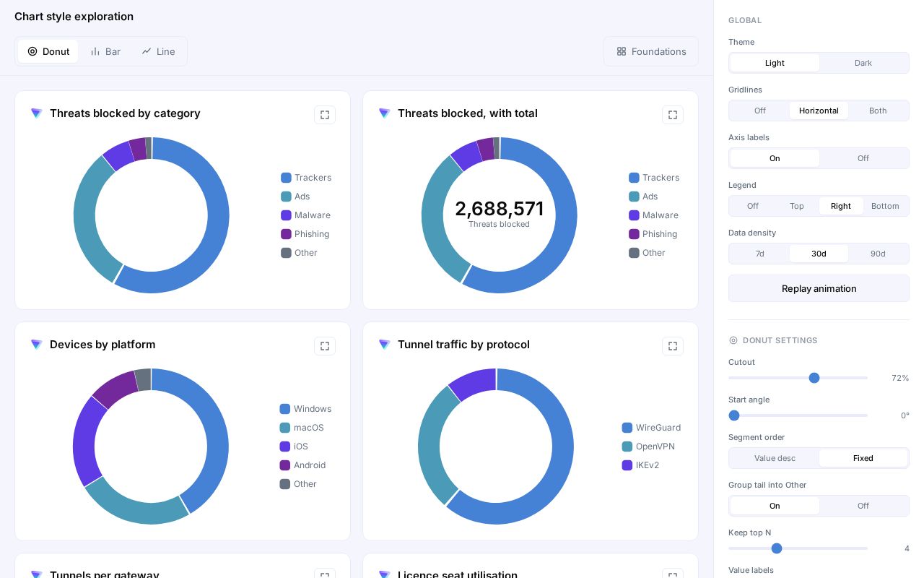Image resolution: width=924 pixels, height=578 pixels.
Task: Toggle the Android legend item
Action: click(x=302, y=465)
